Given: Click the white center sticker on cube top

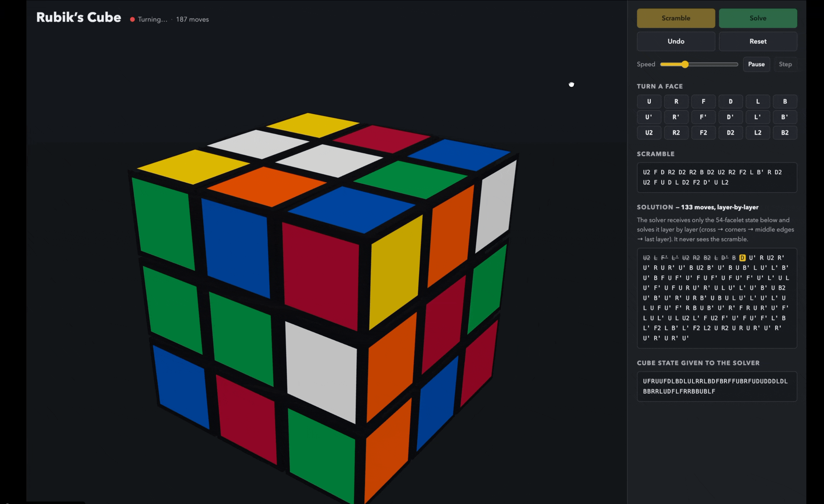Looking at the screenshot, I should (330, 161).
